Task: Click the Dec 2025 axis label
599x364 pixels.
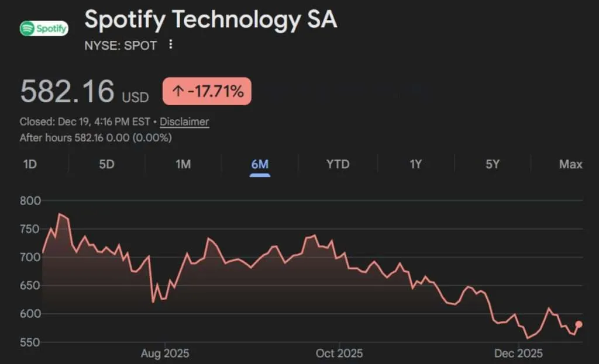Action: (518, 353)
